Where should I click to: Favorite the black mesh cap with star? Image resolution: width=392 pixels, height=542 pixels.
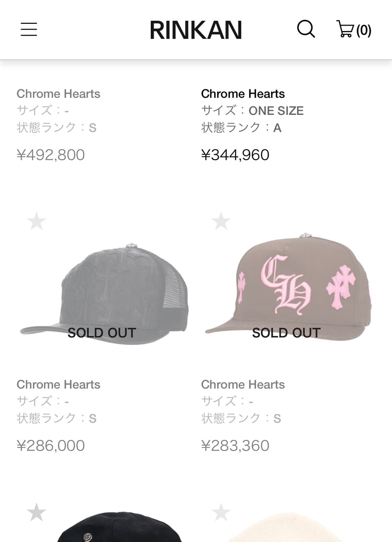click(x=36, y=221)
